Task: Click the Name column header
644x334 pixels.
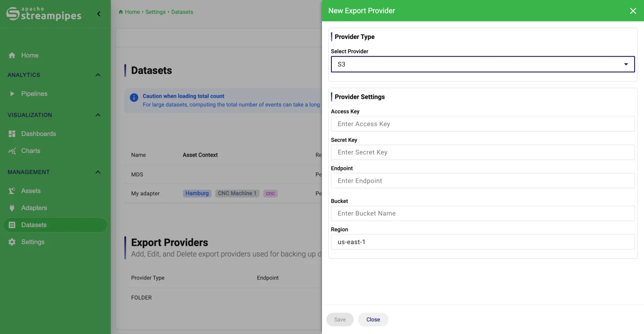Action: click(x=139, y=155)
